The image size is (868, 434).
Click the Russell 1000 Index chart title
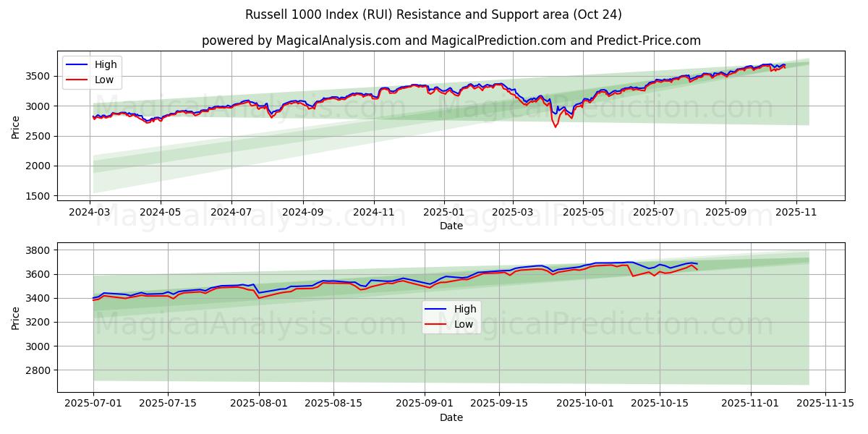pos(433,14)
